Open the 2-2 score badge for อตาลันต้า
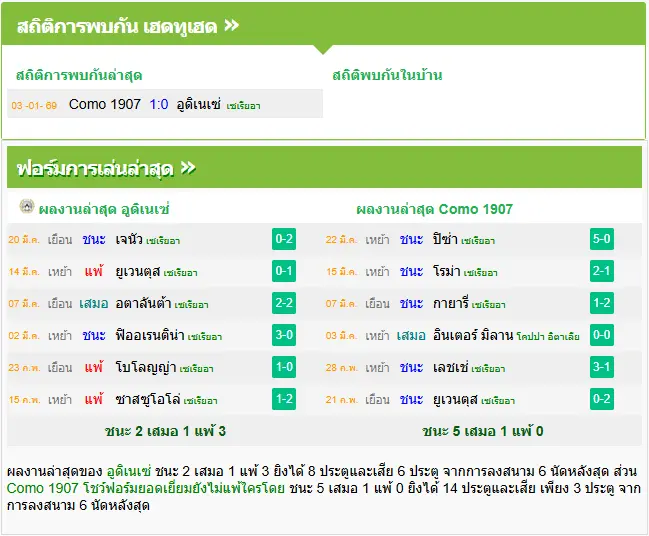649x536 pixels. (x=284, y=303)
